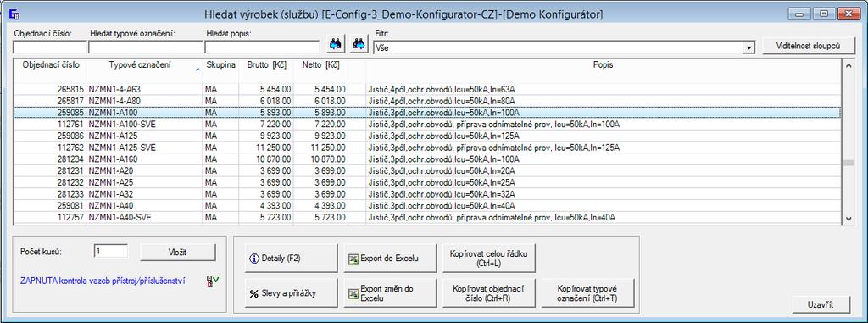Select row NZMN1-A160
Image resolution: width=868 pixels, height=323 pixels.
coord(427,159)
